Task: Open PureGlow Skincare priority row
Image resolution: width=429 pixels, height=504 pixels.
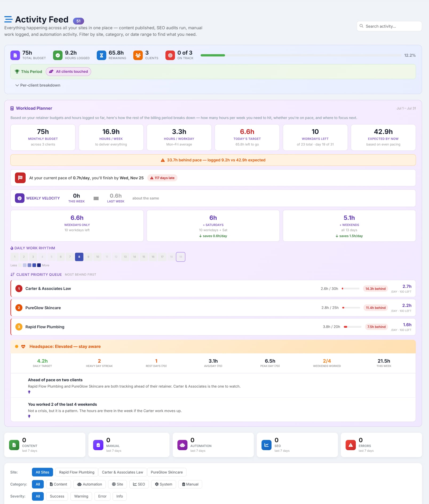Action: 213,308
